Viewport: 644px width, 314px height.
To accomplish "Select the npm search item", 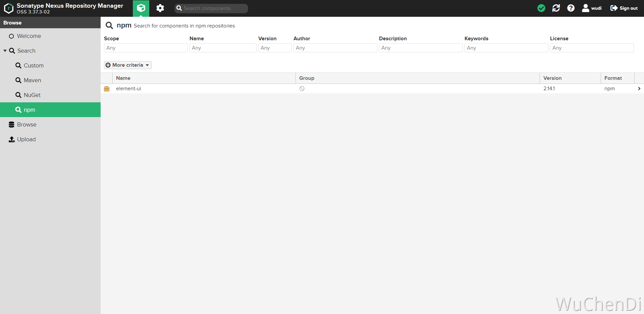I will [50, 110].
